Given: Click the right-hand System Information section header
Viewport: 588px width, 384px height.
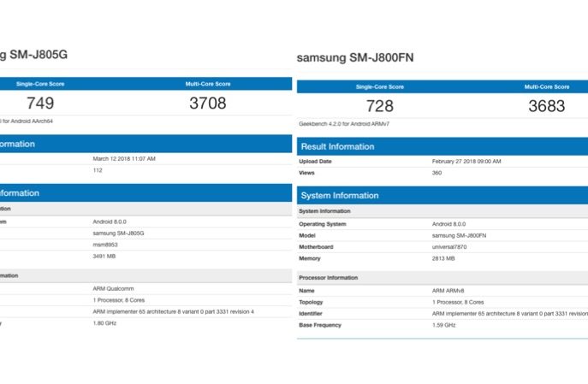Looking at the screenshot, I should click(x=339, y=195).
